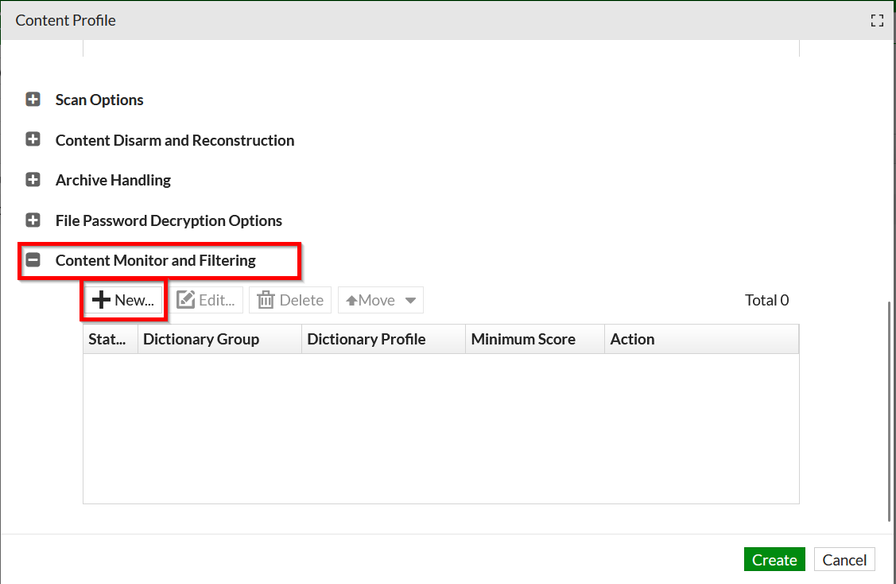The height and width of the screenshot is (584, 896).
Task: Click the Create button
Action: tap(774, 560)
